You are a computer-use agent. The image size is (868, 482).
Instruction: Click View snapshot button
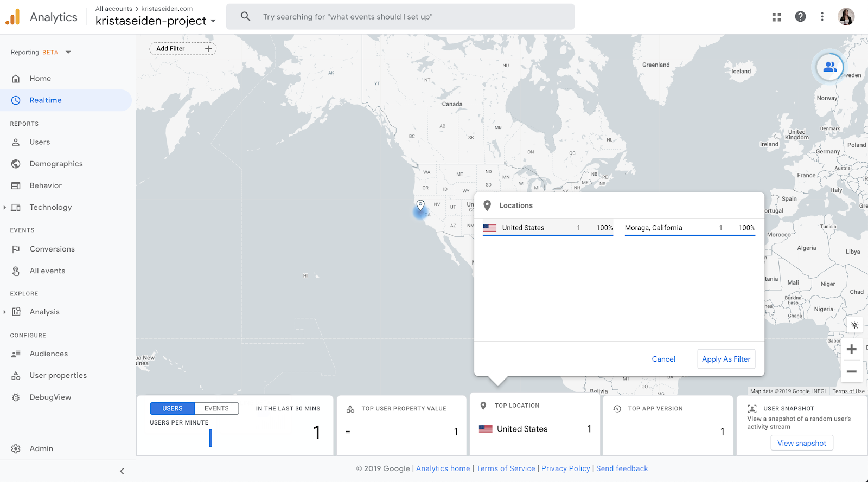[802, 443]
